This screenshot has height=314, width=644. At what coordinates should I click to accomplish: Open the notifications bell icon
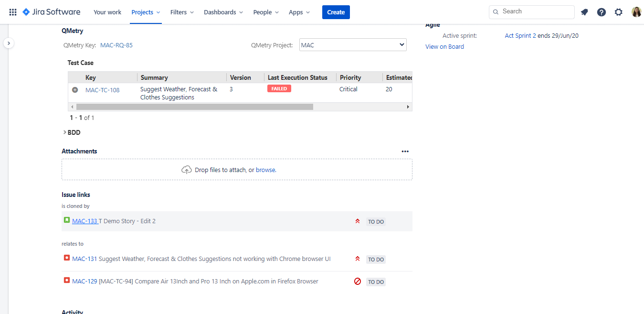click(x=584, y=12)
